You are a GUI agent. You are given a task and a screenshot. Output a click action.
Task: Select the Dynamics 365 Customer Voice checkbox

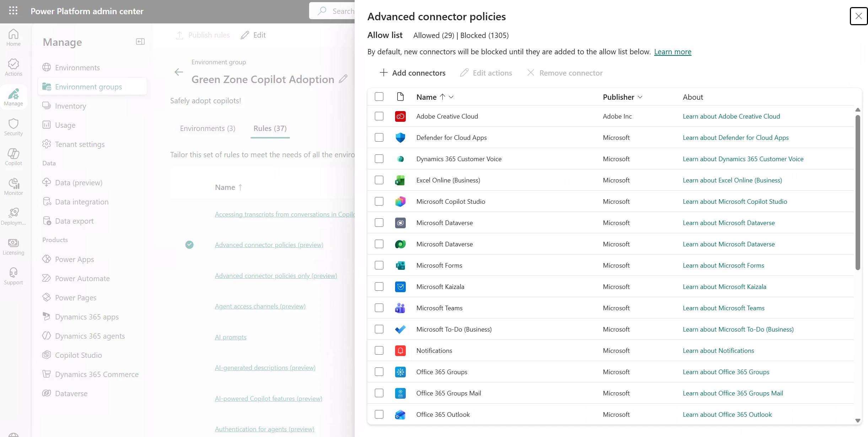pyautogui.click(x=379, y=159)
